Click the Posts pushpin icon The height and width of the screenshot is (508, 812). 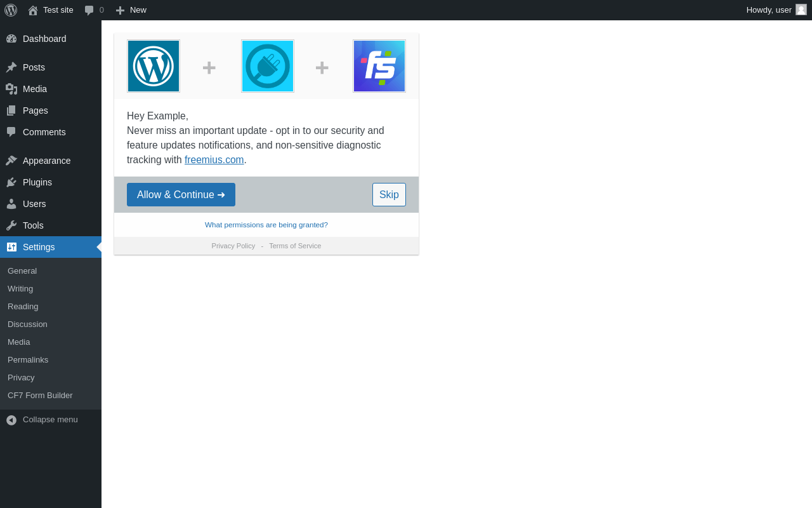(x=11, y=67)
